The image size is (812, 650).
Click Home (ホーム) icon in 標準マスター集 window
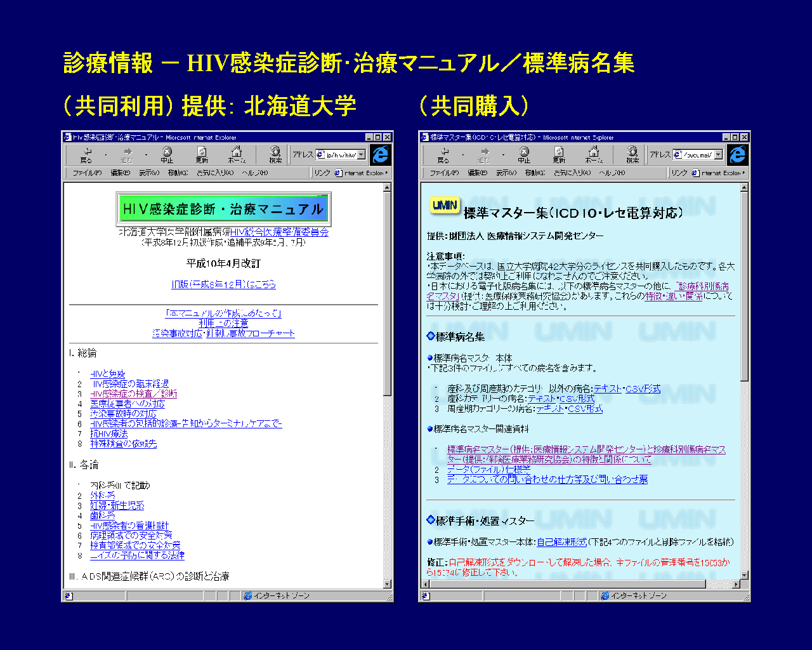pyautogui.click(x=594, y=154)
